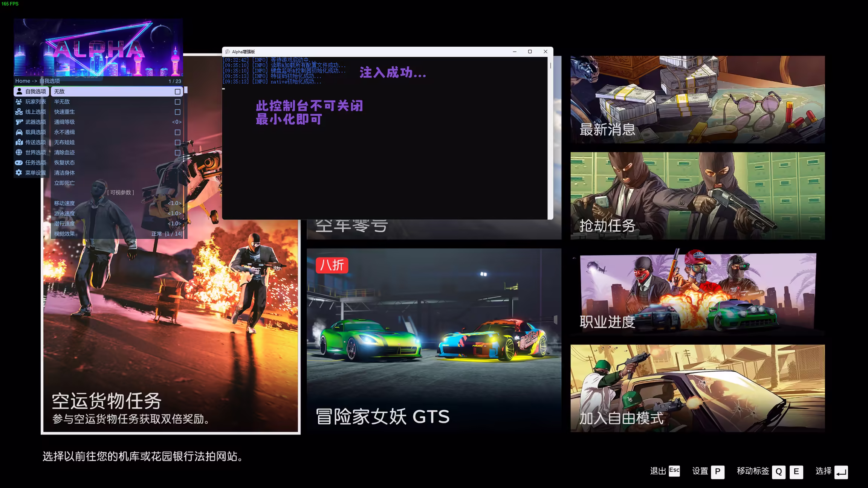Open the 最新消息 tile
This screenshot has width=868, height=488.
tap(697, 99)
